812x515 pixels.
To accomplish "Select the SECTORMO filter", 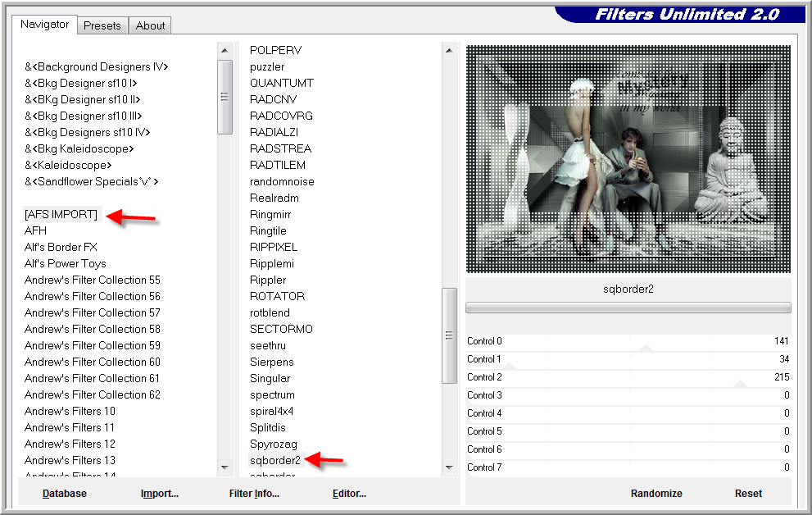I will pos(281,330).
